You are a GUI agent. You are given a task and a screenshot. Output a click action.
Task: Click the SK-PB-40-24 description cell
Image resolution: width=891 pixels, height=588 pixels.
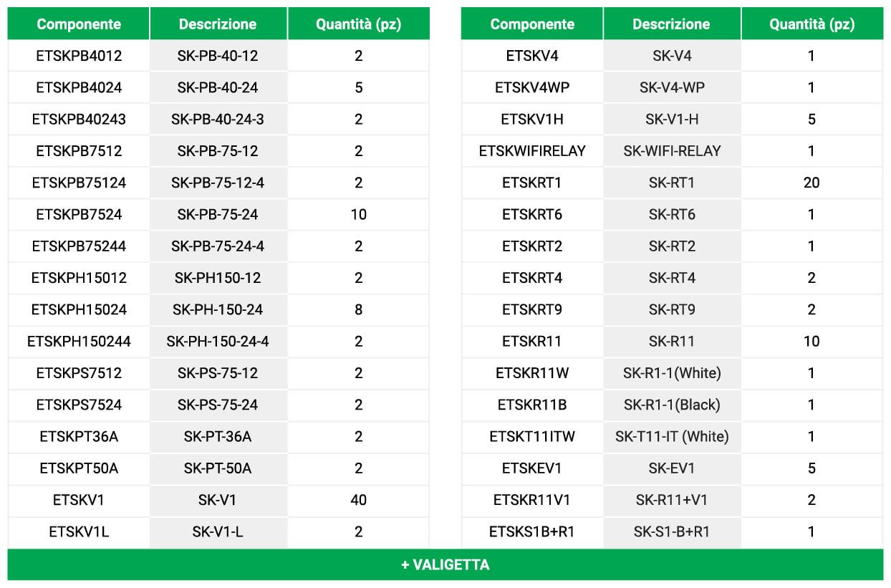click(218, 87)
